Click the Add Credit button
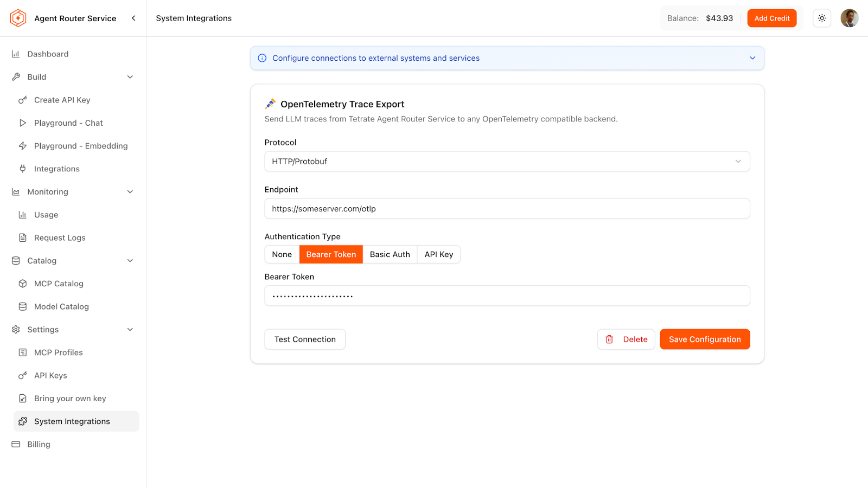The image size is (868, 488). click(x=771, y=18)
